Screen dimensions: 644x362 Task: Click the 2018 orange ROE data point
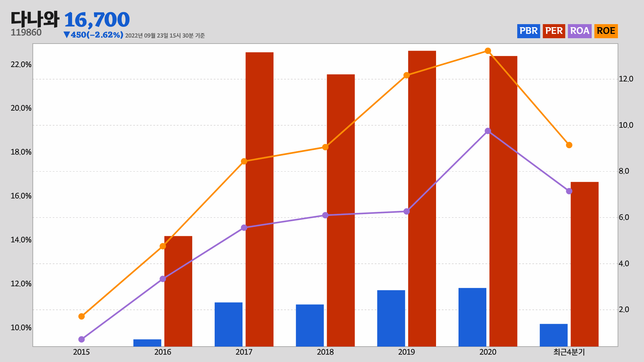[x=325, y=147]
